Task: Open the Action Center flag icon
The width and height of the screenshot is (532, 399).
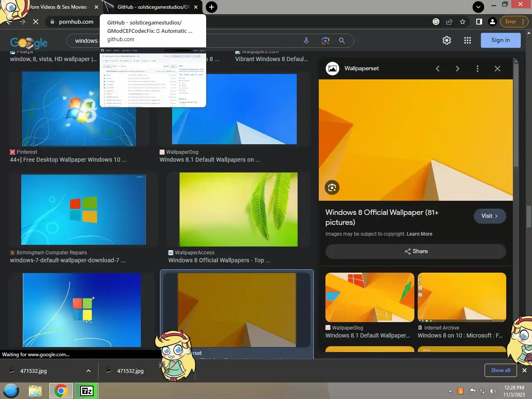Action: click(472, 391)
